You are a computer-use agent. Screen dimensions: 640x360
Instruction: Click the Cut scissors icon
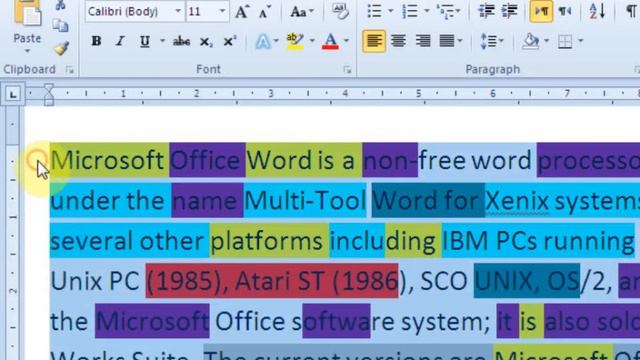[60, 5]
